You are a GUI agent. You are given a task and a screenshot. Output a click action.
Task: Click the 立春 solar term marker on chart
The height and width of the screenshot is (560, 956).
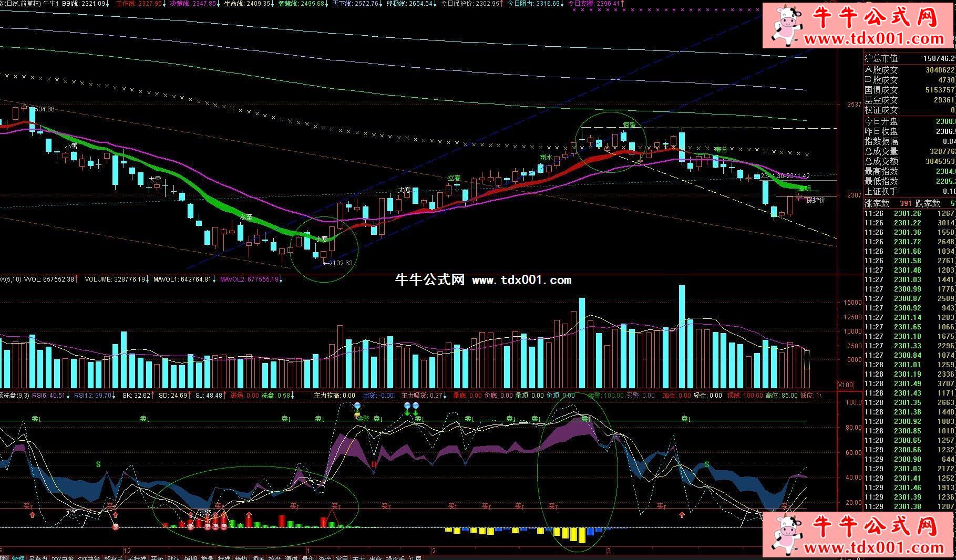(454, 179)
